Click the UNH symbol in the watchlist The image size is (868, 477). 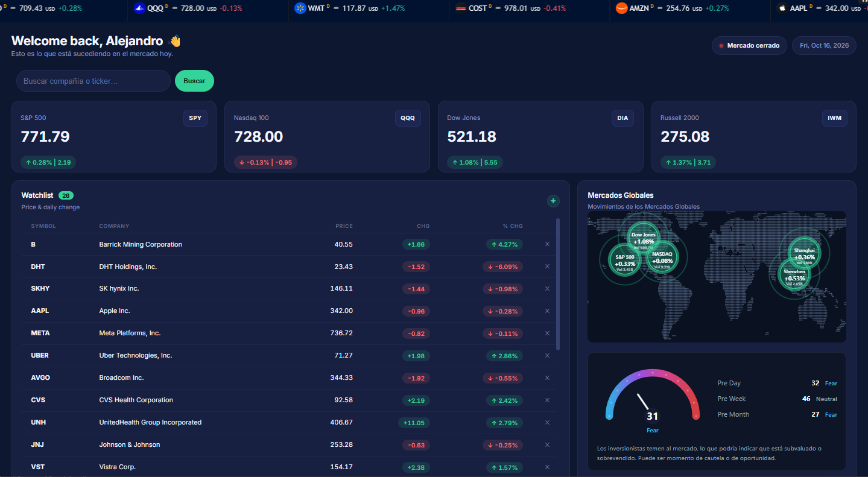(x=38, y=422)
